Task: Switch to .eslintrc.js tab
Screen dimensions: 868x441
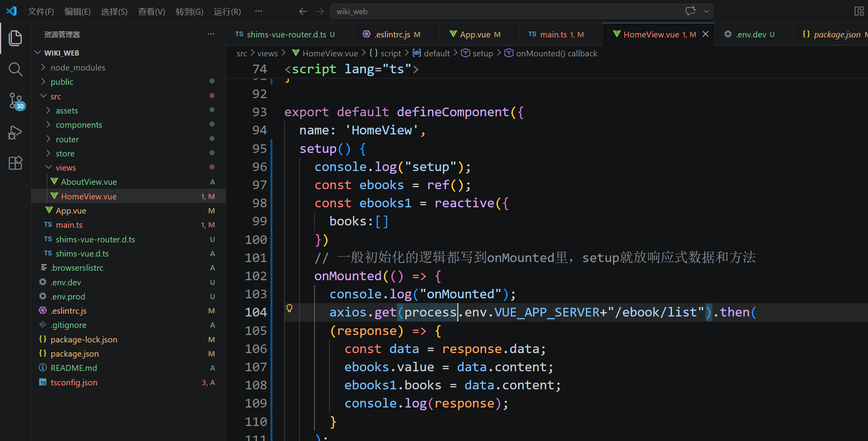Action: [396, 34]
